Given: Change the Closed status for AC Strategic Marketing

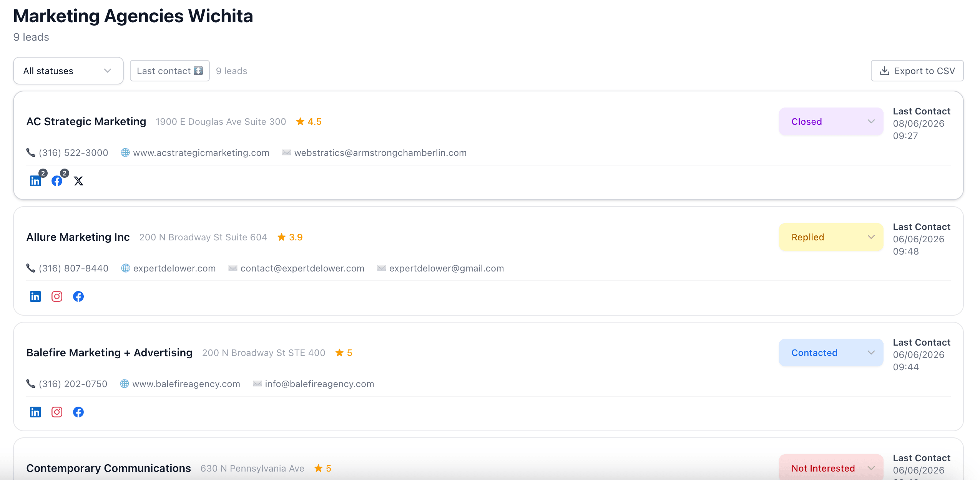Looking at the screenshot, I should point(831,121).
